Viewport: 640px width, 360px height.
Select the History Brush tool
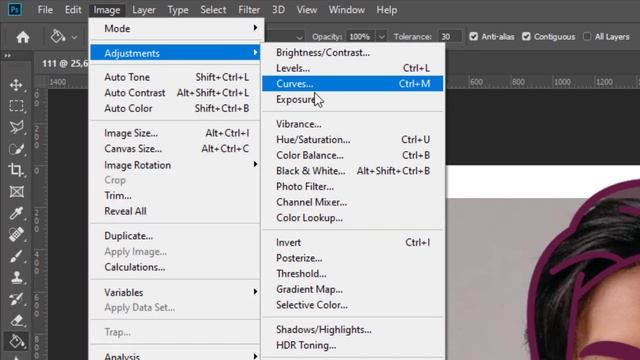pyautogui.click(x=16, y=299)
